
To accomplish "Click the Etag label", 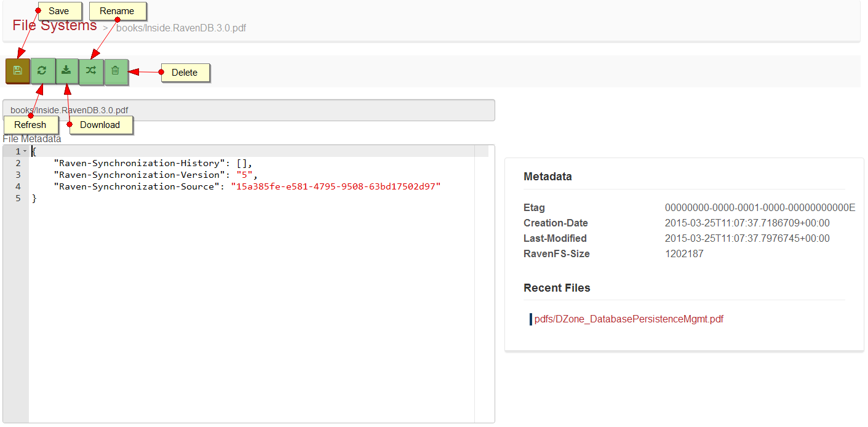I will point(534,208).
